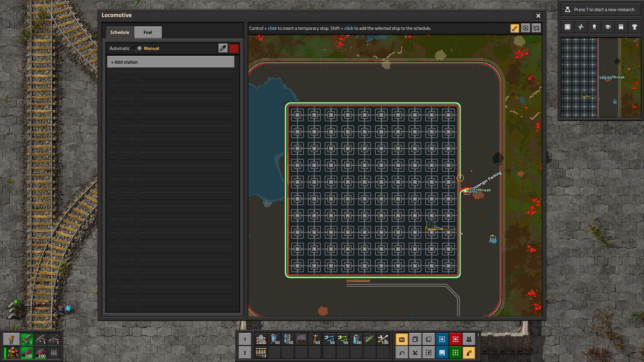
Task: Toggle the exoskeleton shortcut
Action: tap(469, 353)
